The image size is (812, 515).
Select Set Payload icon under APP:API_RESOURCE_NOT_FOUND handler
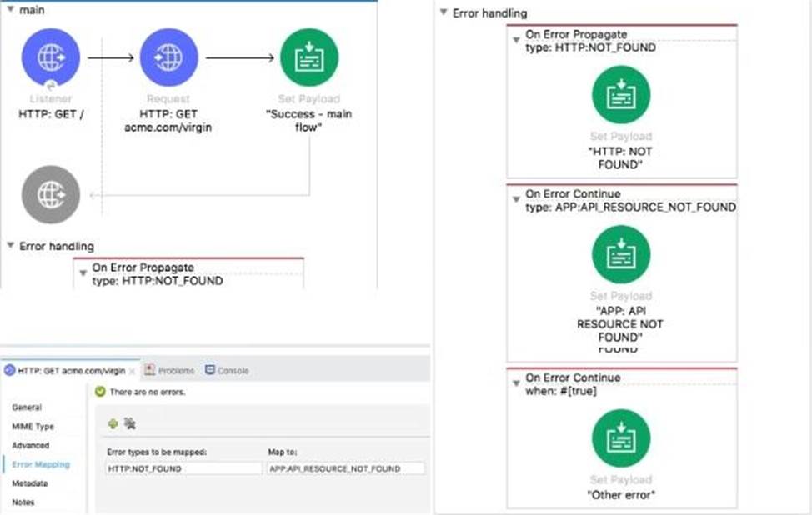coord(621,254)
